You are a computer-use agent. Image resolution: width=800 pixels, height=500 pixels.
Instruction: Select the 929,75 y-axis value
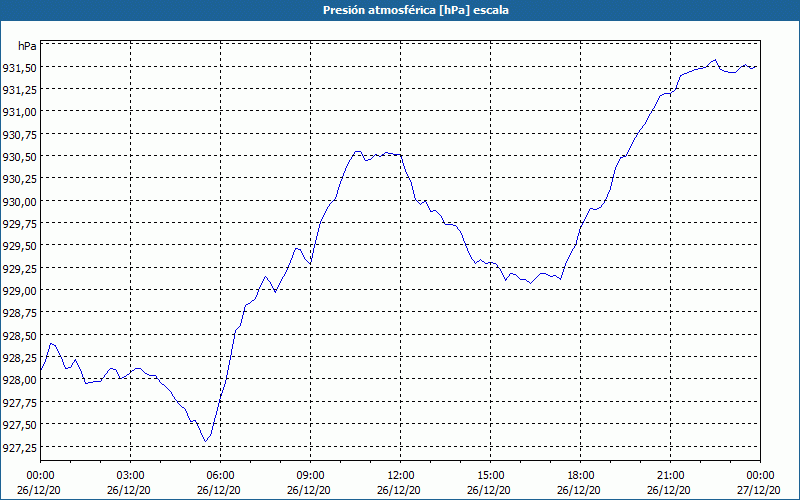[19, 223]
